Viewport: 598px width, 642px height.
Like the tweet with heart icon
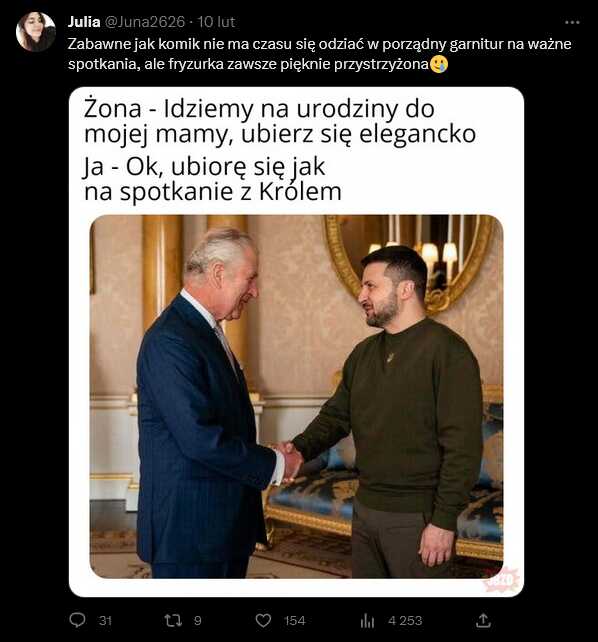point(263,620)
